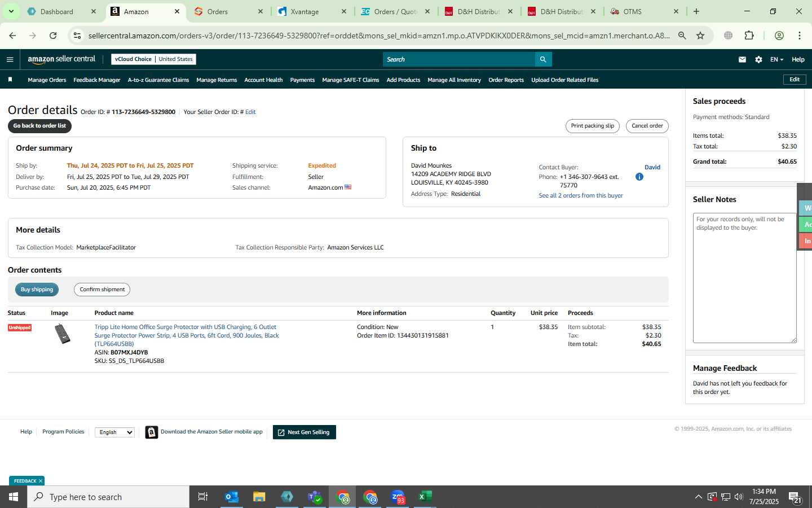This screenshot has height=508, width=812.
Task: Open the messages envelope icon
Action: (x=742, y=59)
